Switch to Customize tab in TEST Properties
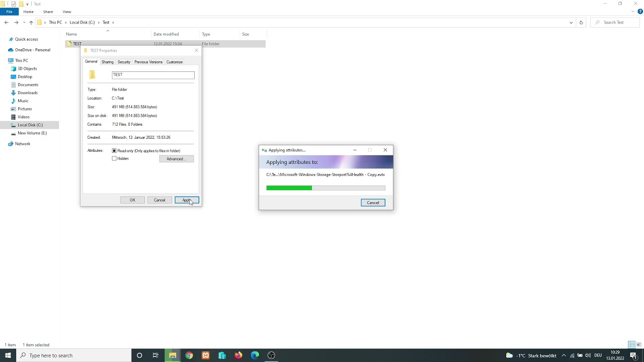The image size is (644, 362). pos(175,62)
